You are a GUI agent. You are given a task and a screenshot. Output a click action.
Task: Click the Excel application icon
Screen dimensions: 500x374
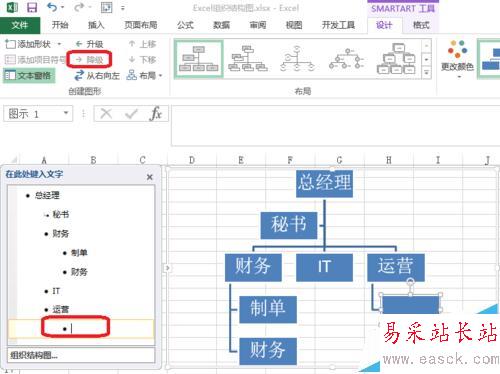pos(12,7)
